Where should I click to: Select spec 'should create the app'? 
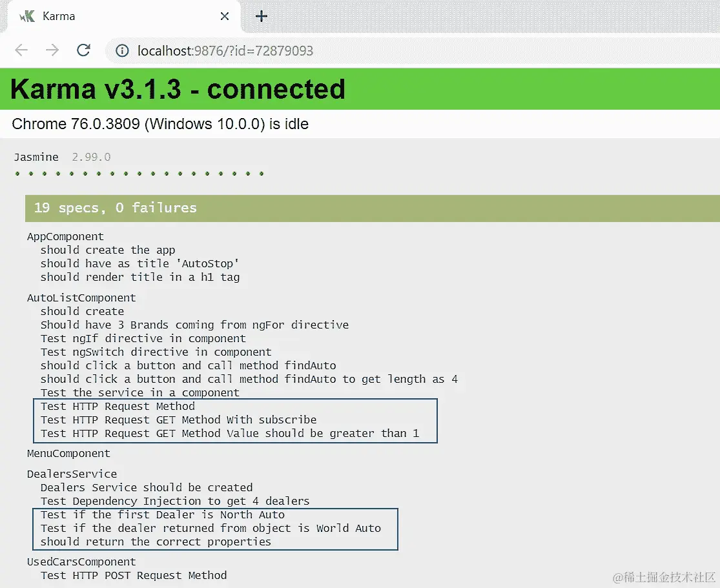[x=108, y=250]
